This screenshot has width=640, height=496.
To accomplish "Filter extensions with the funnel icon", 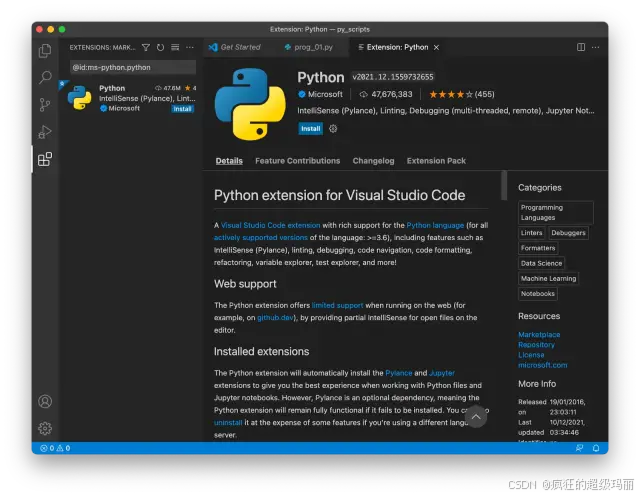I will 146,47.
